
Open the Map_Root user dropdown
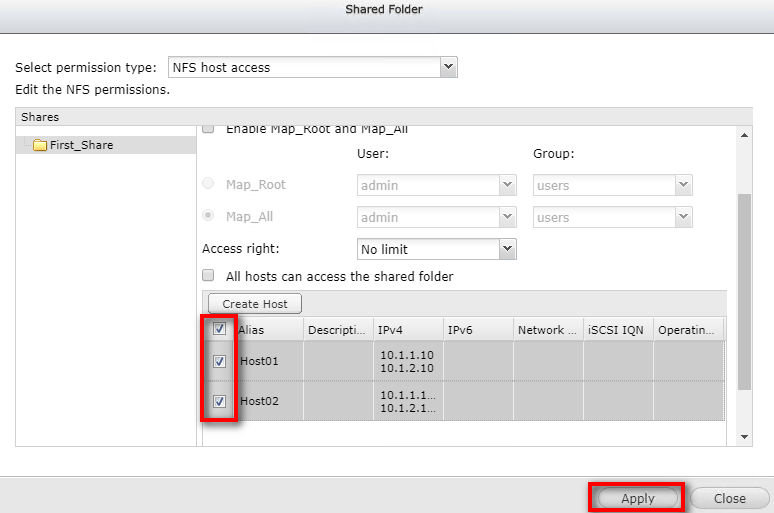pyautogui.click(x=435, y=186)
